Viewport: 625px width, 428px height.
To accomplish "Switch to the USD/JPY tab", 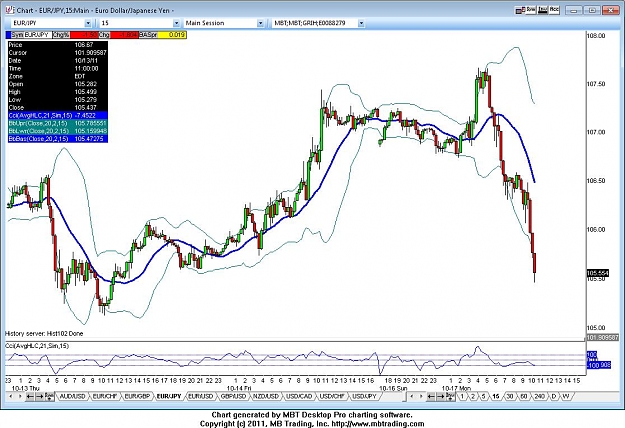I will (364, 397).
